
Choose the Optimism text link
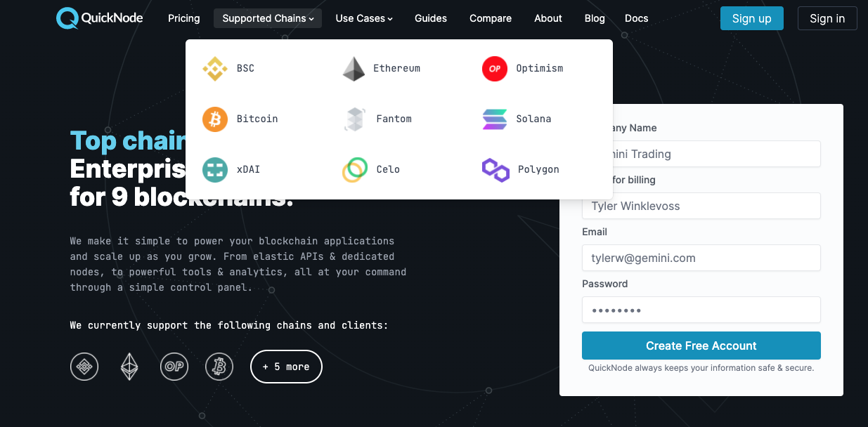[x=540, y=68]
